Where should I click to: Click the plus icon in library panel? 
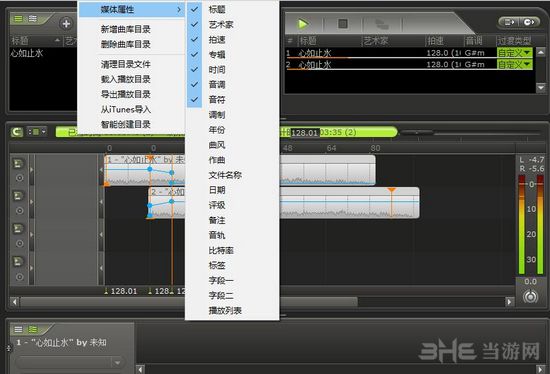point(66,24)
